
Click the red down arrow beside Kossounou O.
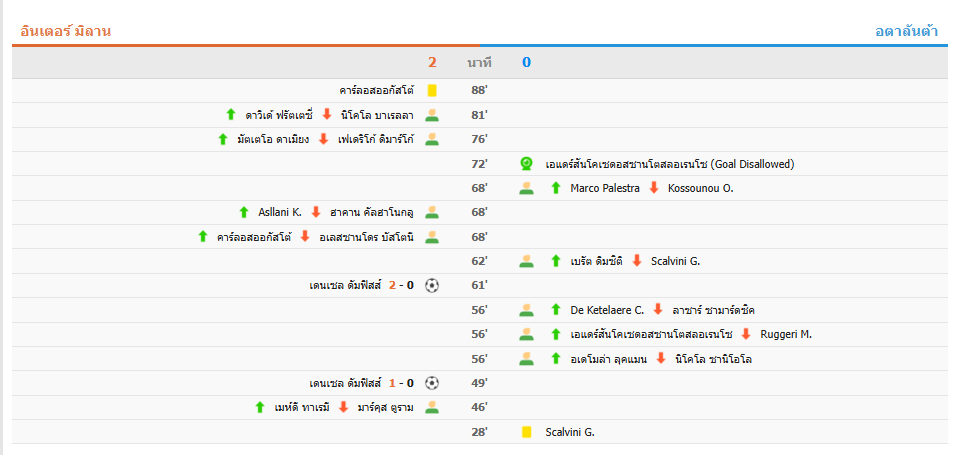click(654, 188)
